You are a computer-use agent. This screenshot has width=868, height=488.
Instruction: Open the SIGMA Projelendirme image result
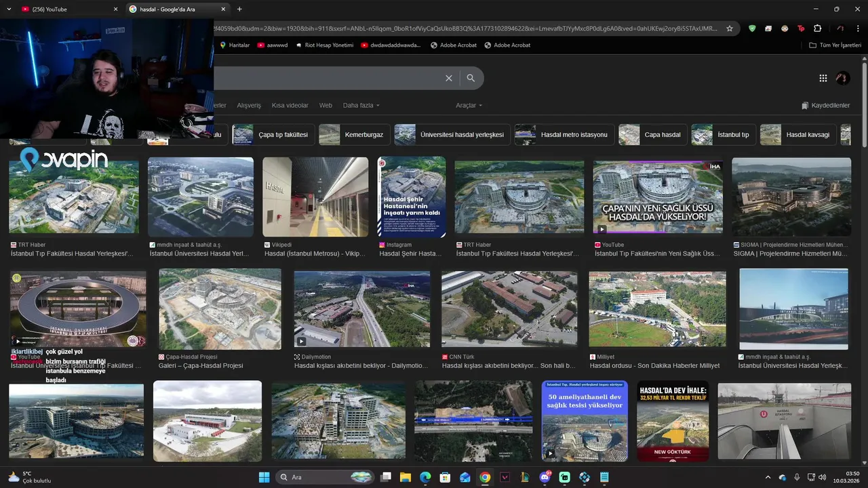(791, 197)
